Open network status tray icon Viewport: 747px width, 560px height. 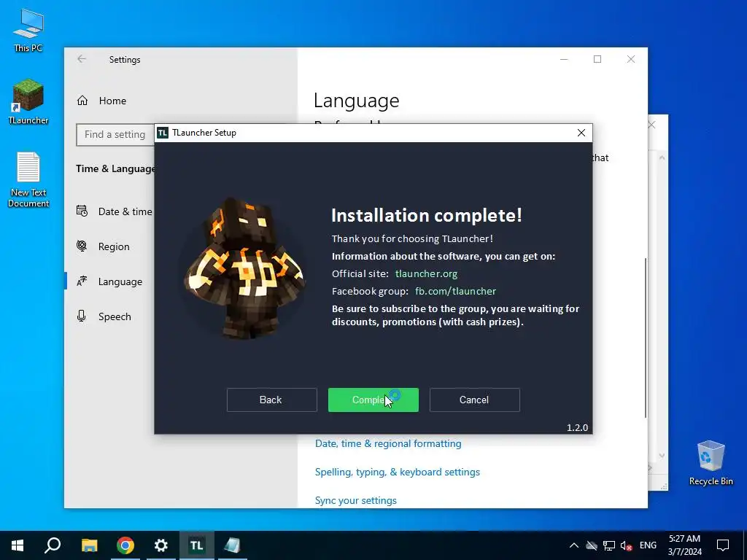click(609, 545)
